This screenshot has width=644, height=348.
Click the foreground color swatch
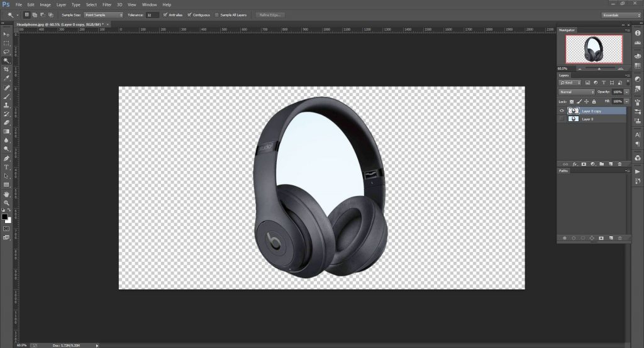tap(4, 216)
